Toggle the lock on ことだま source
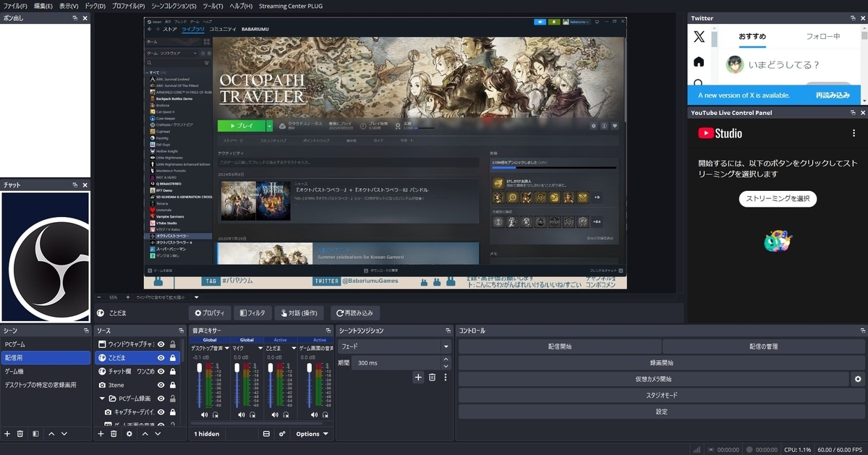 pos(173,358)
